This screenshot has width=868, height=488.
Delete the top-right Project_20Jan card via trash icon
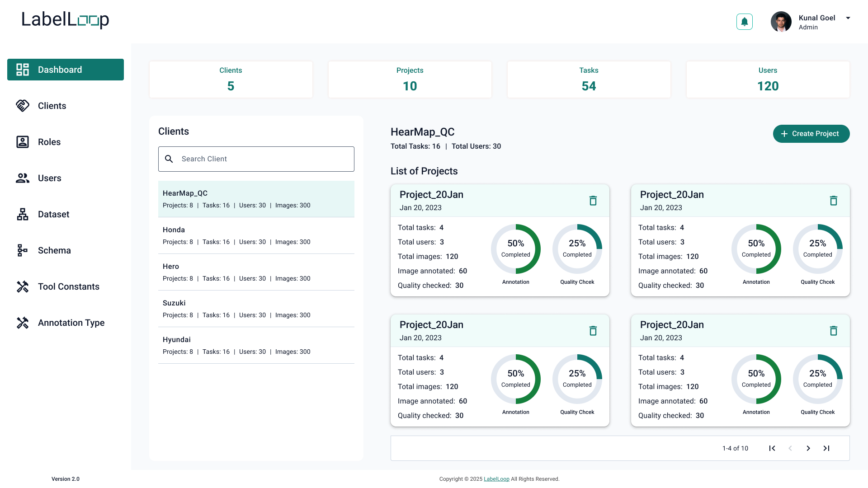point(834,201)
